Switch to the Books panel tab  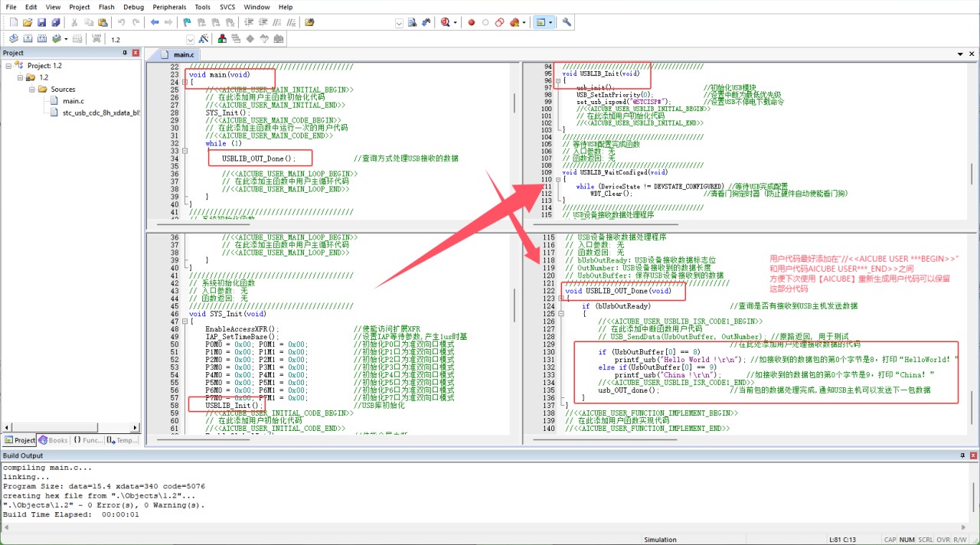coord(53,440)
